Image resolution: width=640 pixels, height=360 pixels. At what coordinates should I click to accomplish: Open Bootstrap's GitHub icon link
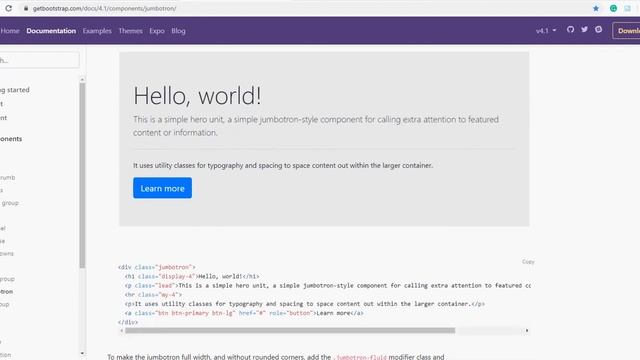point(570,29)
